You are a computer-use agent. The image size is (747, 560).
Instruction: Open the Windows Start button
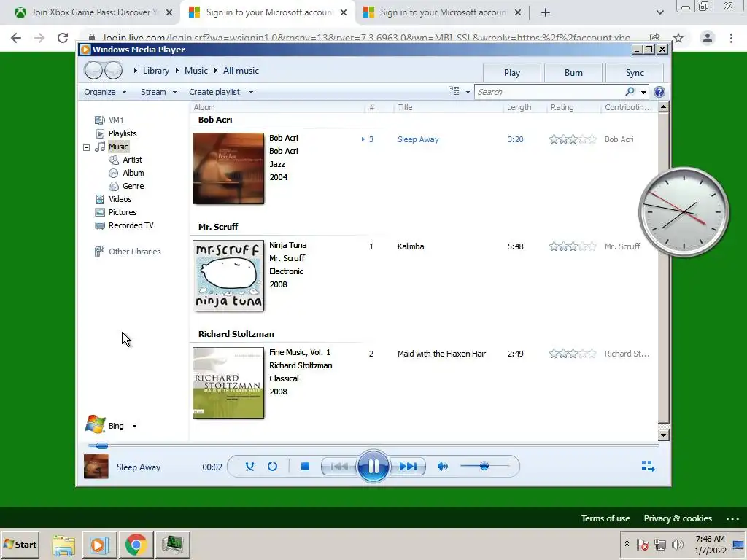coord(20,544)
